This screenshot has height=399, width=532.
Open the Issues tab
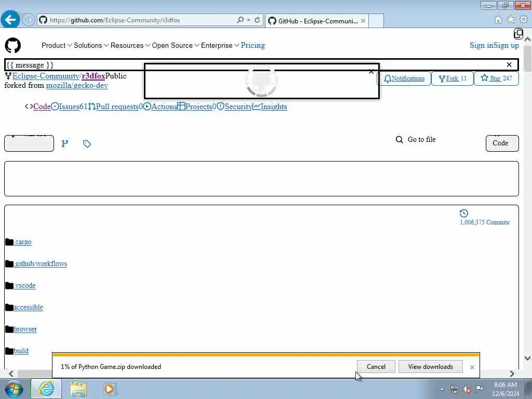click(x=69, y=107)
